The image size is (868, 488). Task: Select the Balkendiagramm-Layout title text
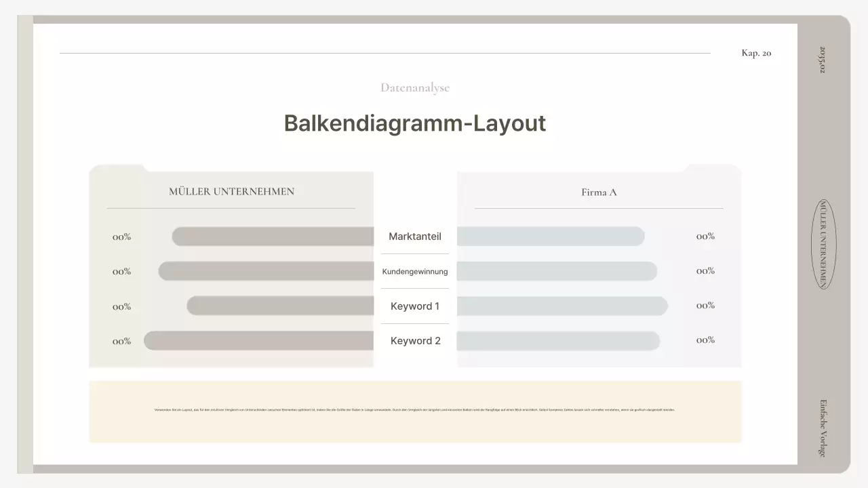pos(414,124)
